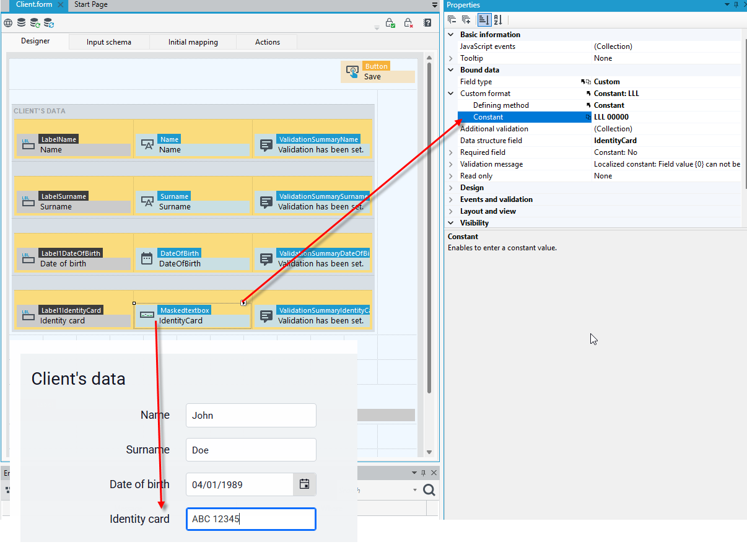Select the Data structure field property row
This screenshot has height=560, width=747.
pos(599,141)
